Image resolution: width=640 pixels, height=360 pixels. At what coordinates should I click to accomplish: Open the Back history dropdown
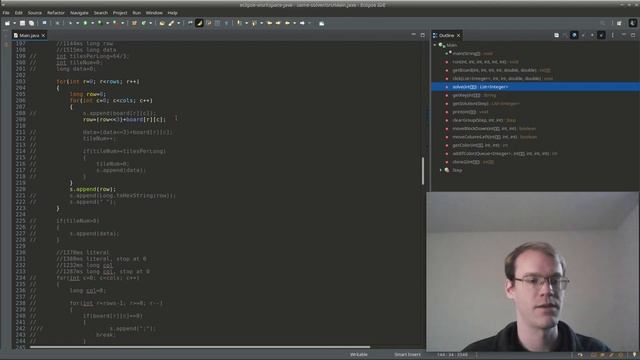(x=295, y=23)
